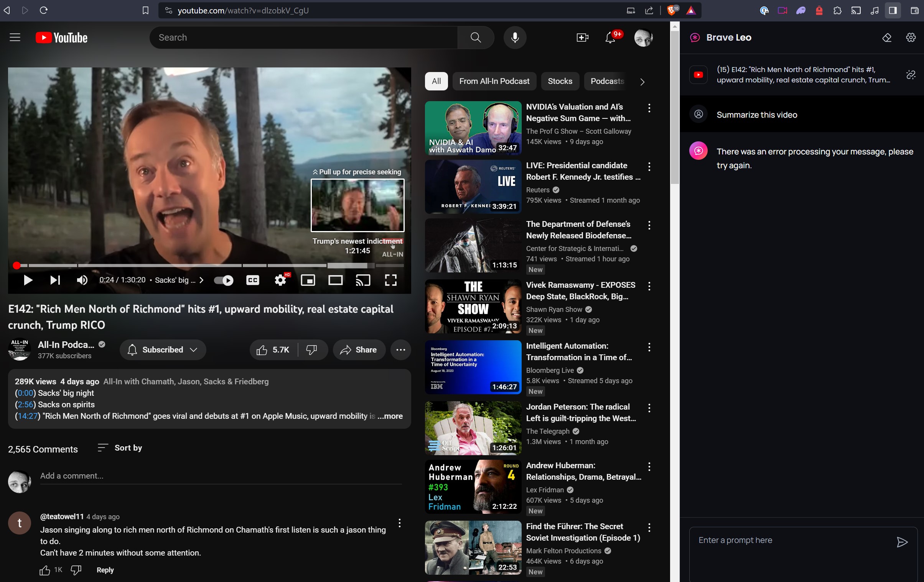Image resolution: width=924 pixels, height=582 pixels.
Task: Click the Create video icon
Action: (x=582, y=38)
